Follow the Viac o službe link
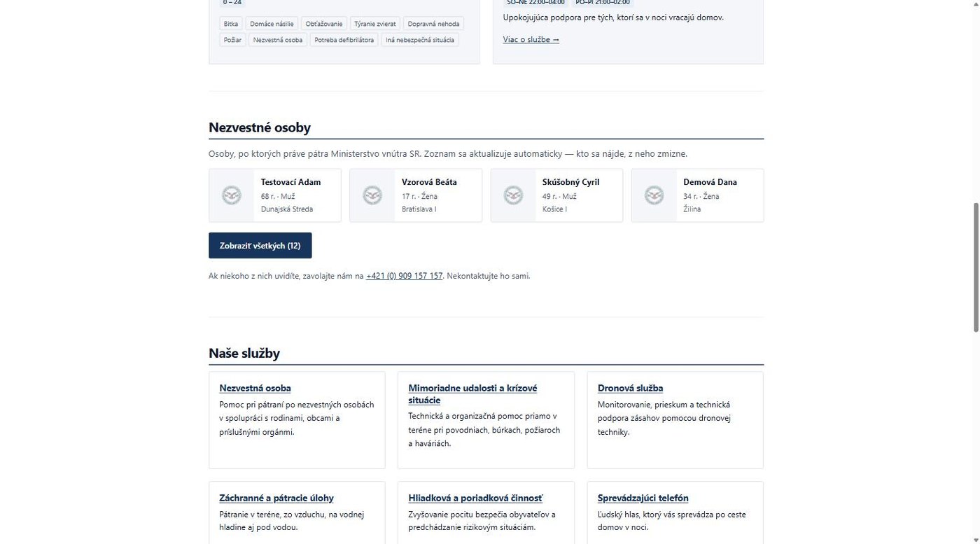The height and width of the screenshot is (544, 980). coord(531,39)
